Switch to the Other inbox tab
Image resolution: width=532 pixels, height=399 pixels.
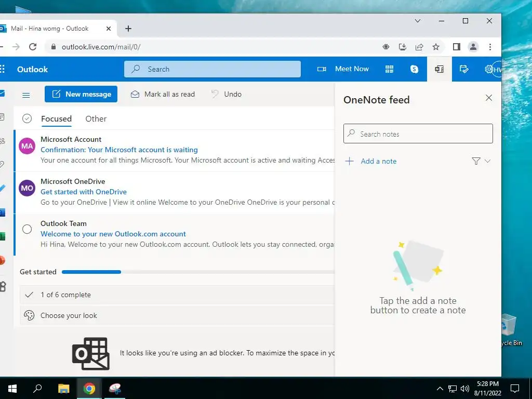(x=96, y=119)
